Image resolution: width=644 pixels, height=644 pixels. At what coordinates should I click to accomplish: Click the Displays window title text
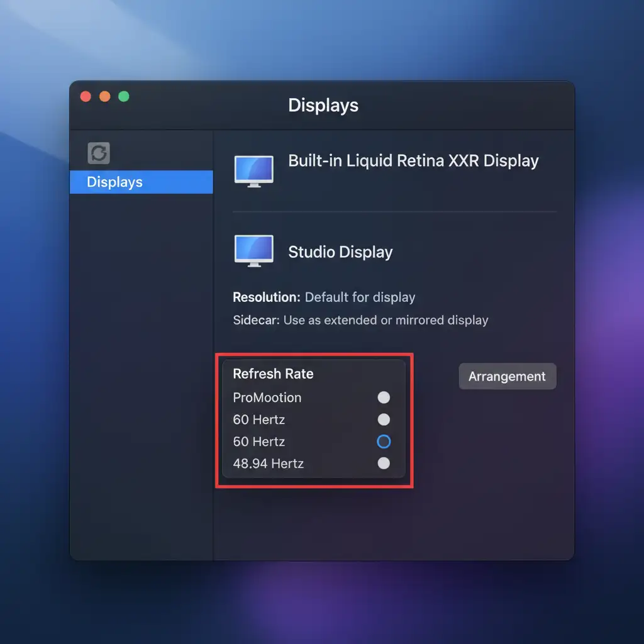(323, 105)
